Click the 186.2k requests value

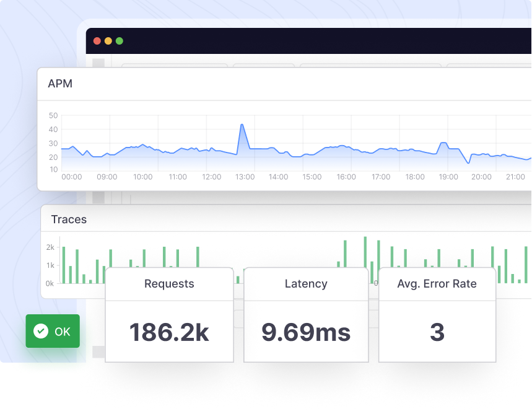[x=169, y=332]
